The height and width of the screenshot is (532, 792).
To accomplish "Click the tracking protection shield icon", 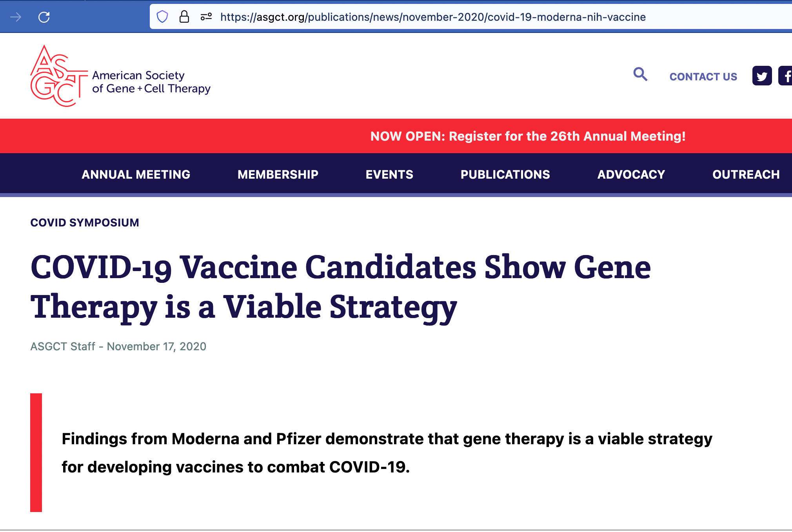I will [x=162, y=17].
